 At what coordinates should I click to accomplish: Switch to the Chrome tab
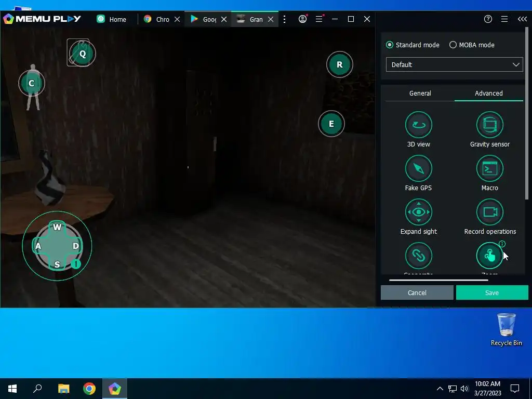tap(157, 19)
